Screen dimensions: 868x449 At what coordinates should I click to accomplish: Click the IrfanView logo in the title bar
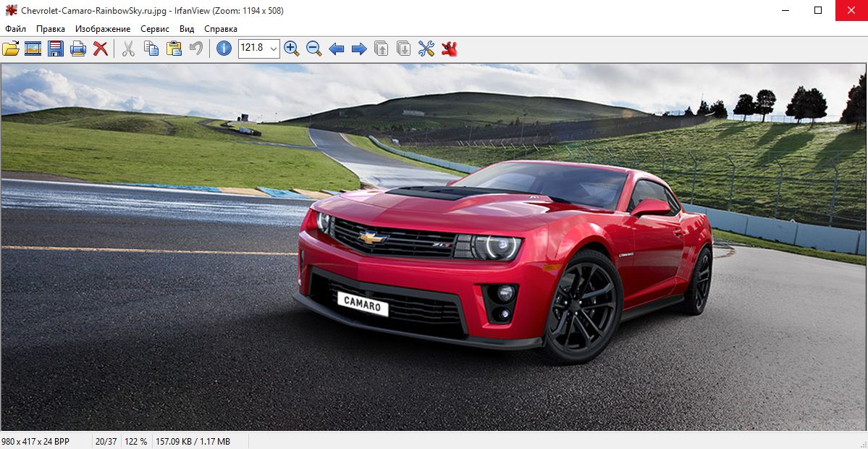coord(11,10)
